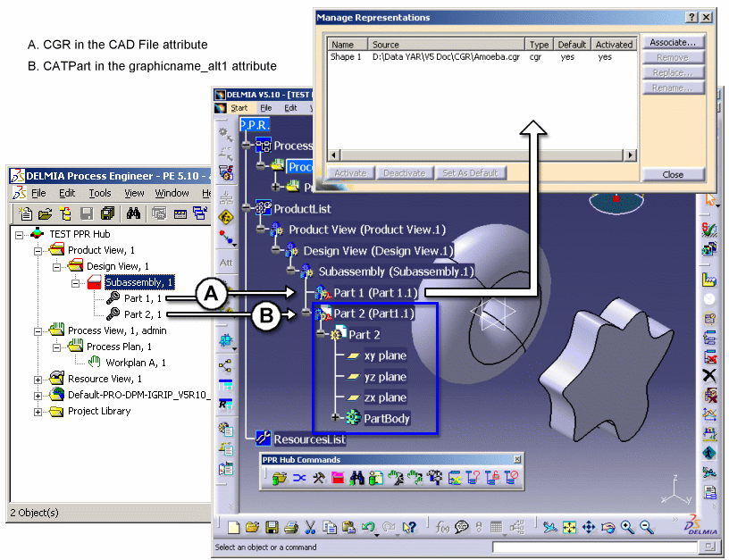Collapse the Product View, 1 tree node
Screen dimensions: 729x560
click(38, 250)
